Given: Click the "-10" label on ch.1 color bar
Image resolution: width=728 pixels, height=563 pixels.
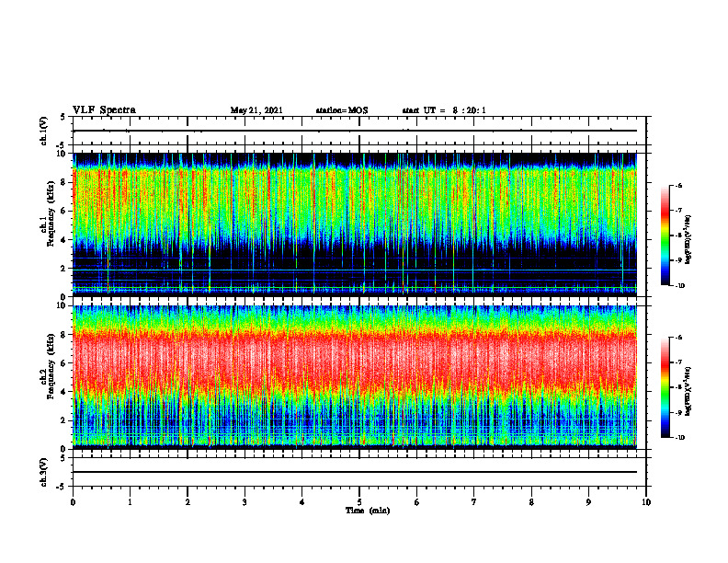Looking at the screenshot, I should click(x=680, y=286).
